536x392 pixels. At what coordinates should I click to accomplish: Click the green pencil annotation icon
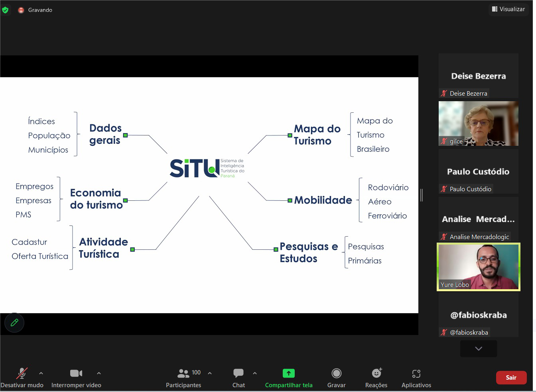click(14, 323)
